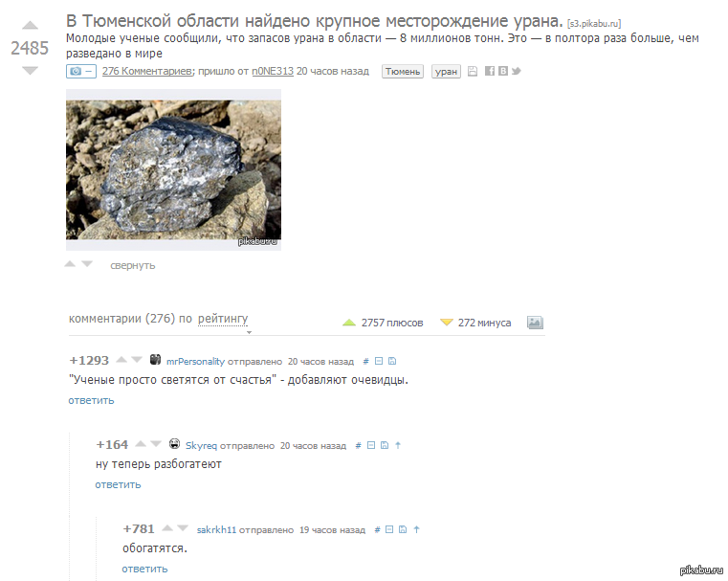Screen dimensions: 728x581
Task: Toggle the post image collapse button
Action: pos(81,71)
